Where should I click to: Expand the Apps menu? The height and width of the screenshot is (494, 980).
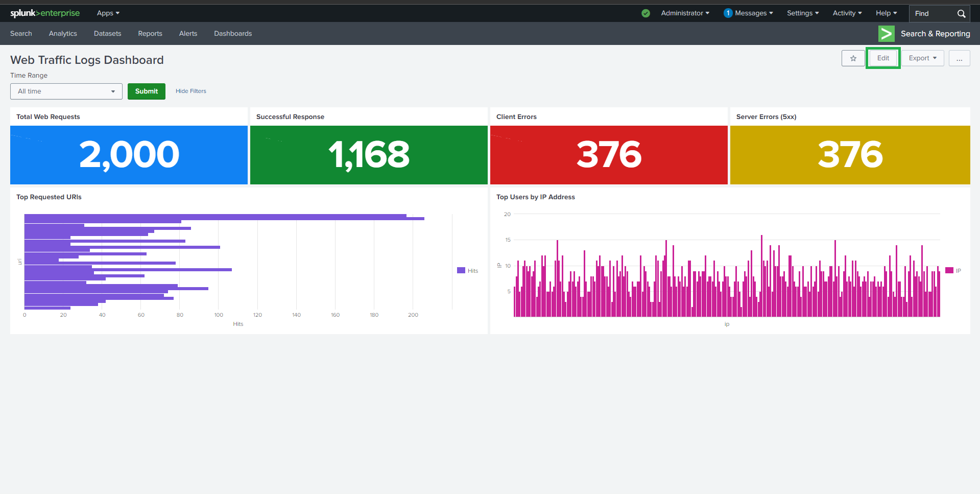(108, 13)
